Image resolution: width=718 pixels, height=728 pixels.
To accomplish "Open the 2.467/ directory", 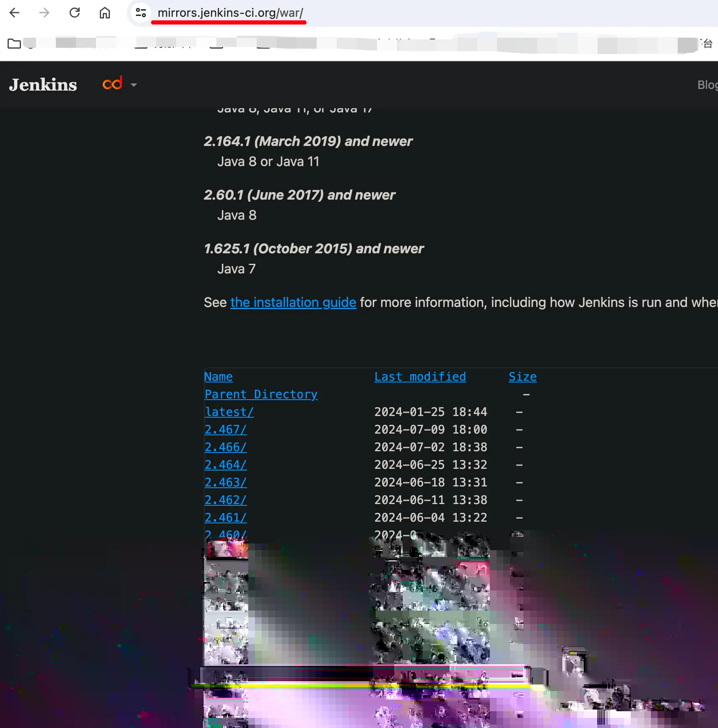I will (x=226, y=429).
